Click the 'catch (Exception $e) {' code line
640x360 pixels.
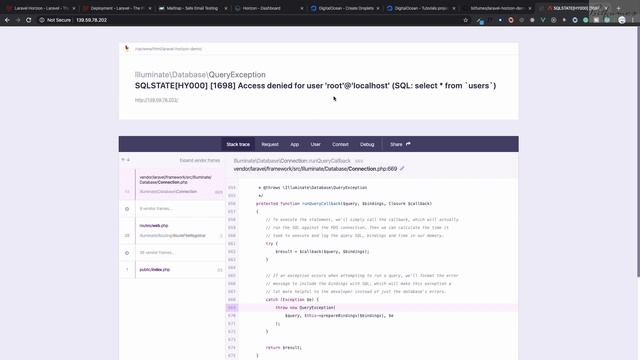click(x=292, y=300)
